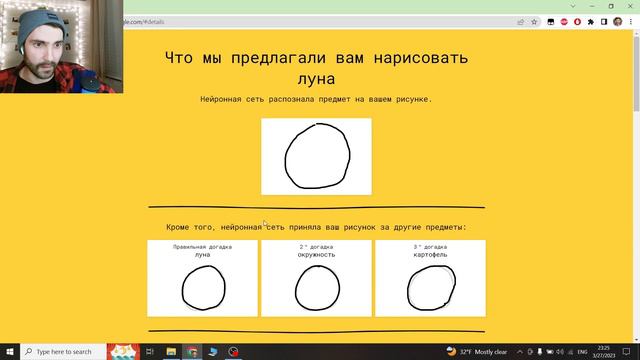Screen dimensions: 640x360
Task: Open Chrome's three-dot menu
Action: 631,22
